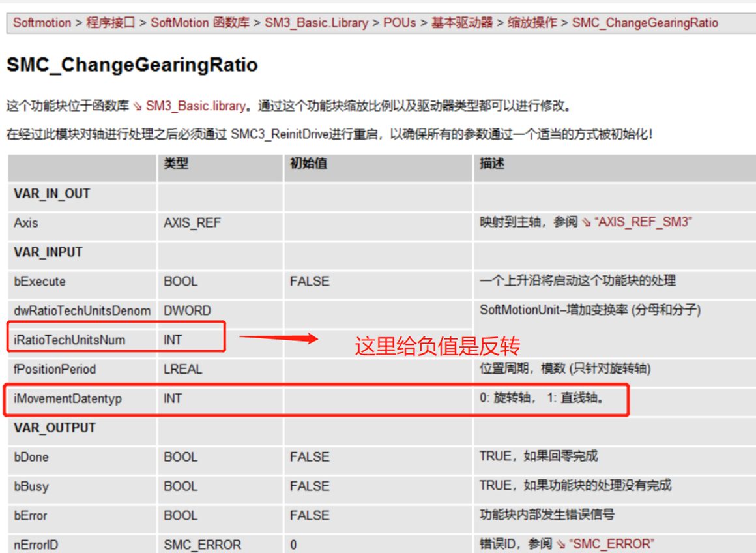Image resolution: width=756 pixels, height=553 pixels.
Task: Click FALSE value in bDone row
Action: coord(310,457)
